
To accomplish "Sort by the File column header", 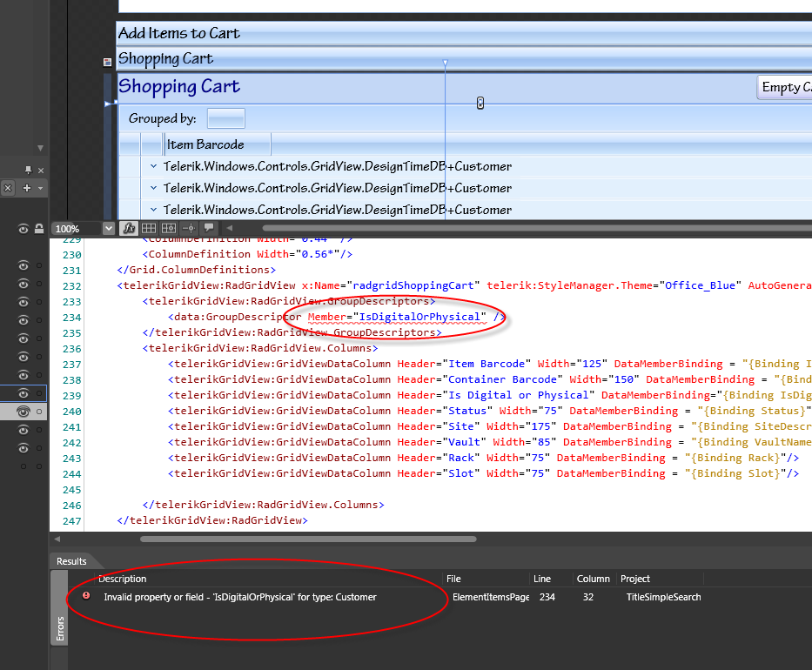I will 487,579.
